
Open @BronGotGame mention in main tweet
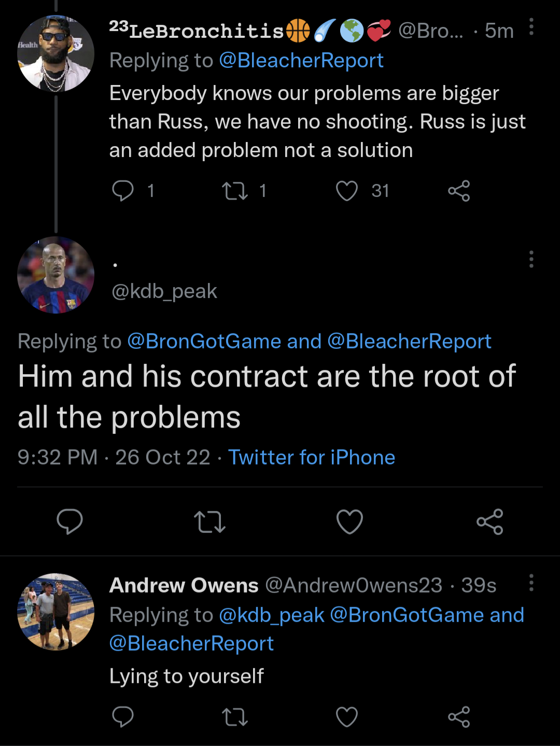click(204, 342)
